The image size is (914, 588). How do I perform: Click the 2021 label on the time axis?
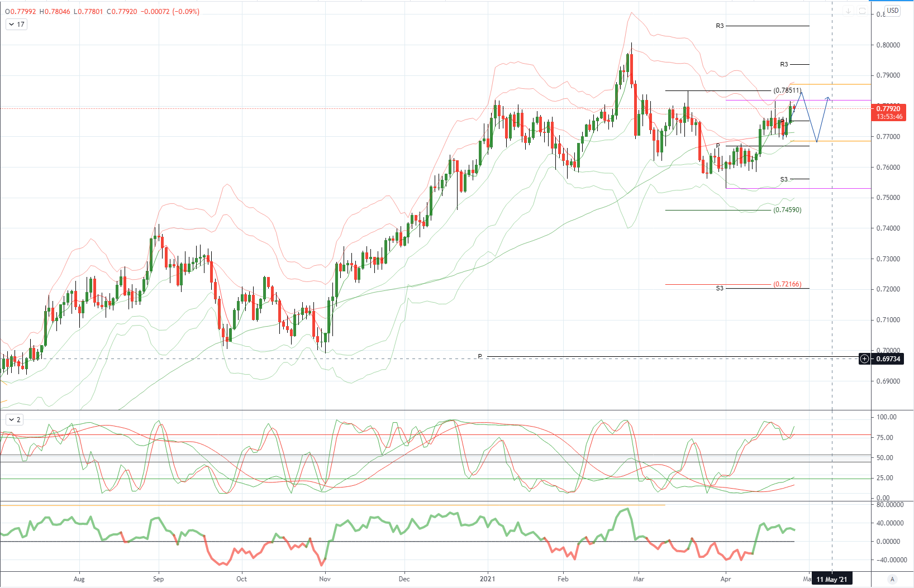pos(488,579)
